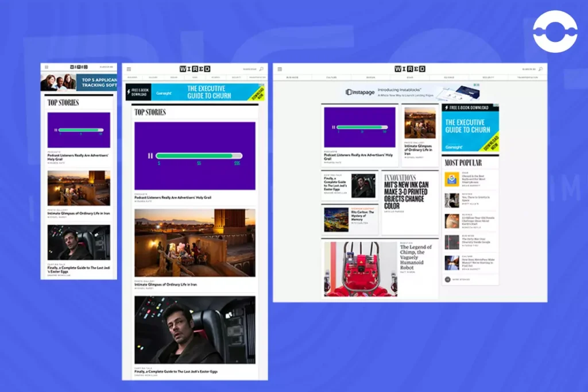The width and height of the screenshot is (588, 392).
Task: Open Business section in tablet nav
Action: click(133, 78)
